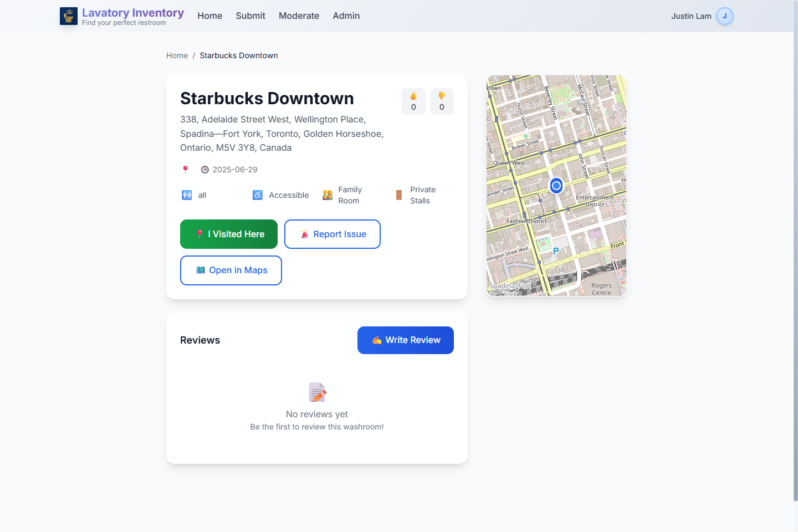Click the '338, Adelaide Street West' address text
This screenshot has width=798, height=532.
(x=235, y=119)
